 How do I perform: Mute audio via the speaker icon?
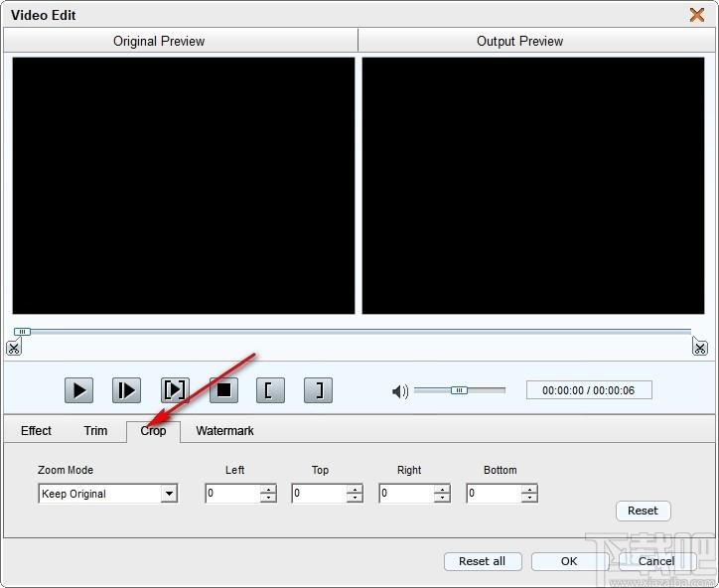400,391
